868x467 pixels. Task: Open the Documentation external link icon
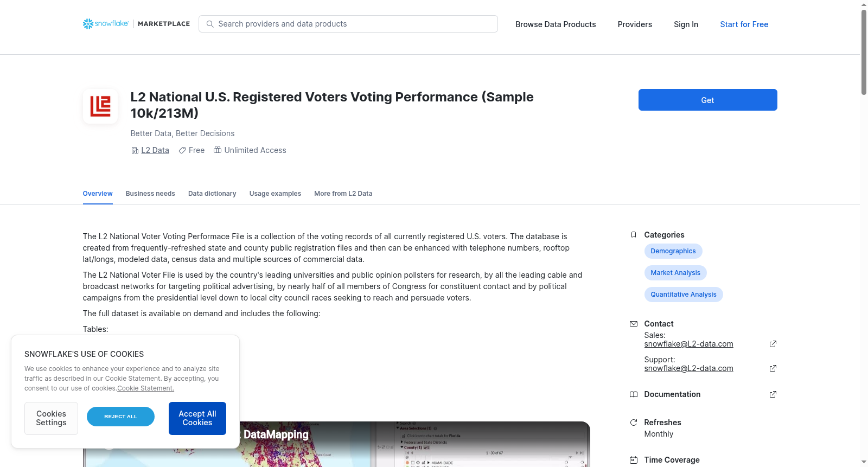click(773, 394)
